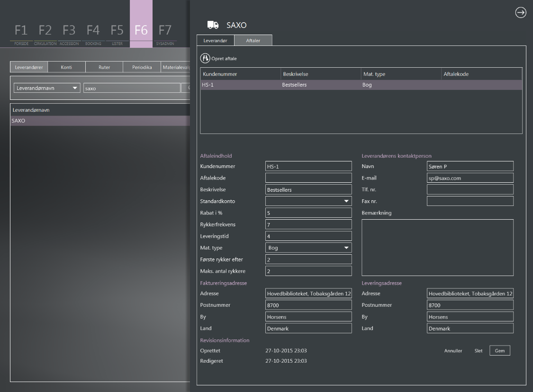Click the empty Aftalekode input field
533x392 pixels.
308,178
